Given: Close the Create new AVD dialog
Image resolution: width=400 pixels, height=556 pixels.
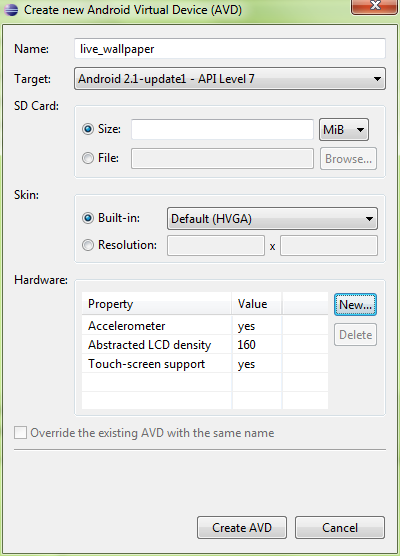Looking at the screenshot, I should pos(374,6).
